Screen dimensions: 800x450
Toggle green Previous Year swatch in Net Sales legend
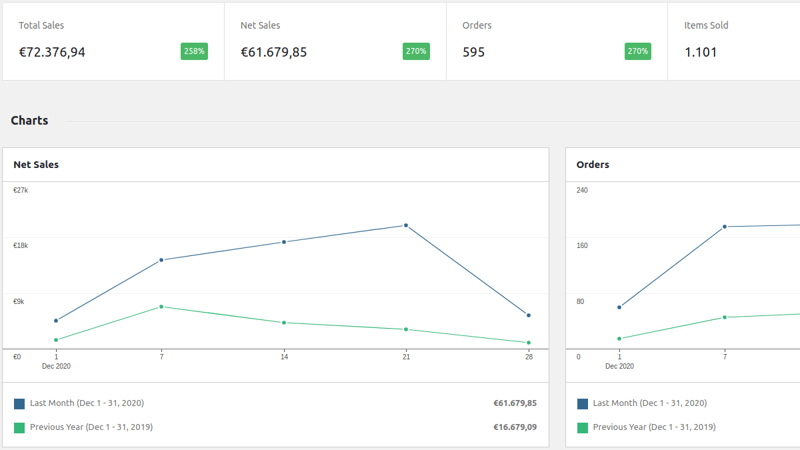tap(19, 428)
